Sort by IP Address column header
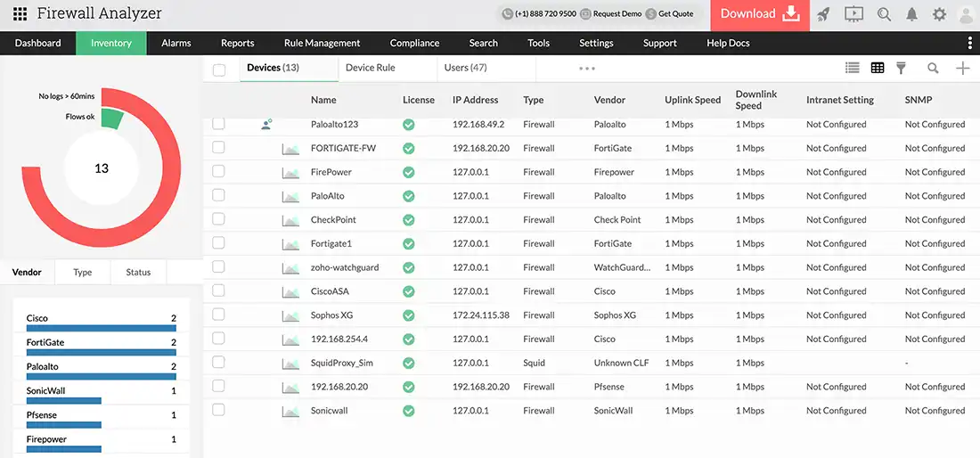 pyautogui.click(x=476, y=100)
